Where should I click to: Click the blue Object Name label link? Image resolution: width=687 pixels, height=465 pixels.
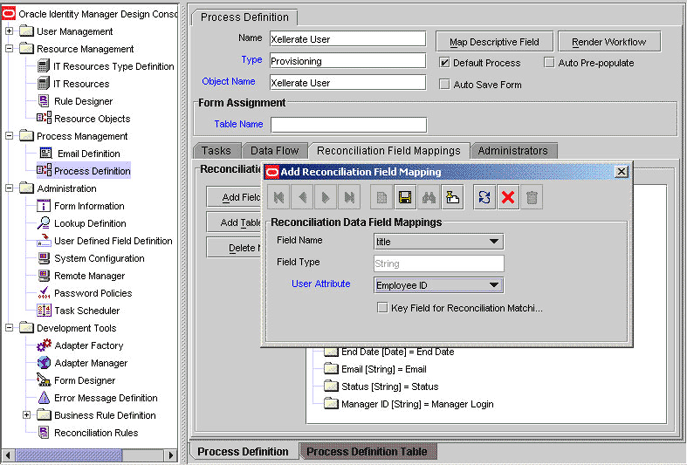(x=229, y=82)
